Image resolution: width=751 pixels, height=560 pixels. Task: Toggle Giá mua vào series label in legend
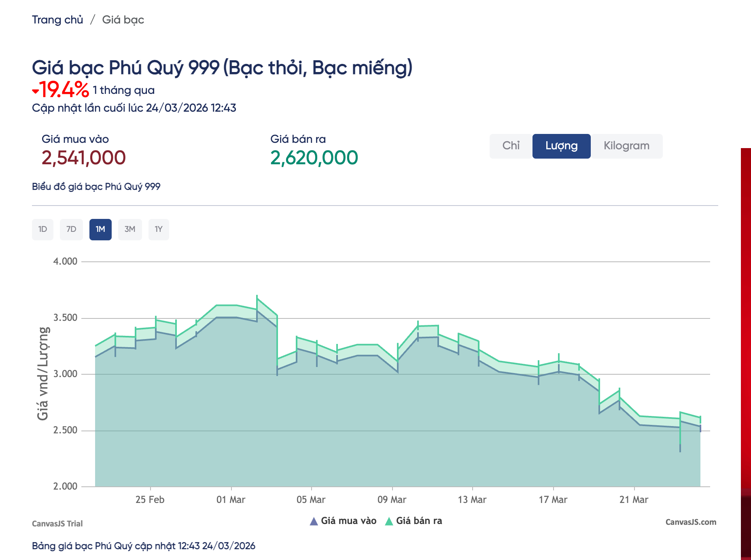(x=348, y=521)
